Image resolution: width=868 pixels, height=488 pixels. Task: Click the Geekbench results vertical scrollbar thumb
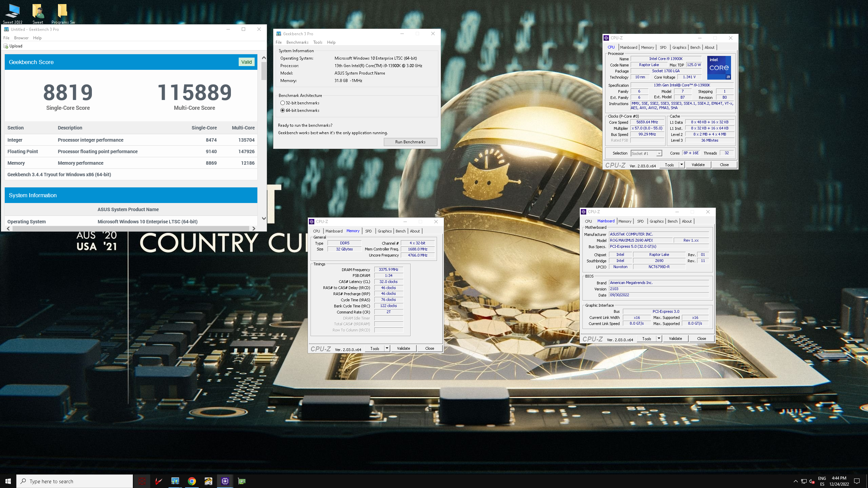[x=264, y=71]
